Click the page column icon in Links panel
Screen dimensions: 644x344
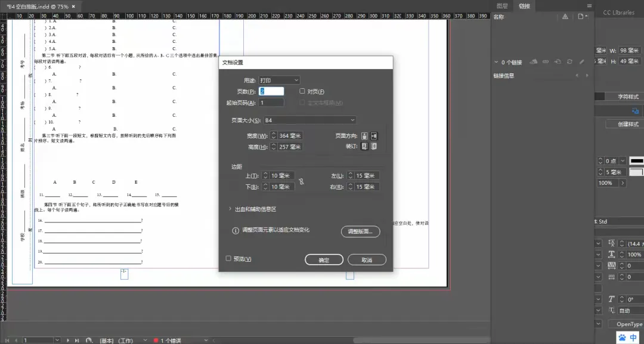(x=582, y=17)
